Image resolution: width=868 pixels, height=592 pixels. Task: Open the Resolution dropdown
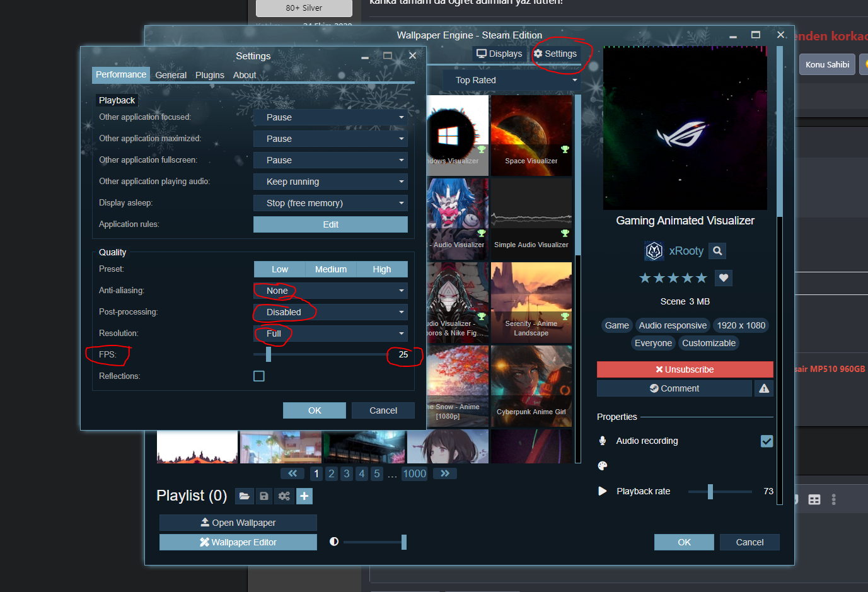coord(330,334)
